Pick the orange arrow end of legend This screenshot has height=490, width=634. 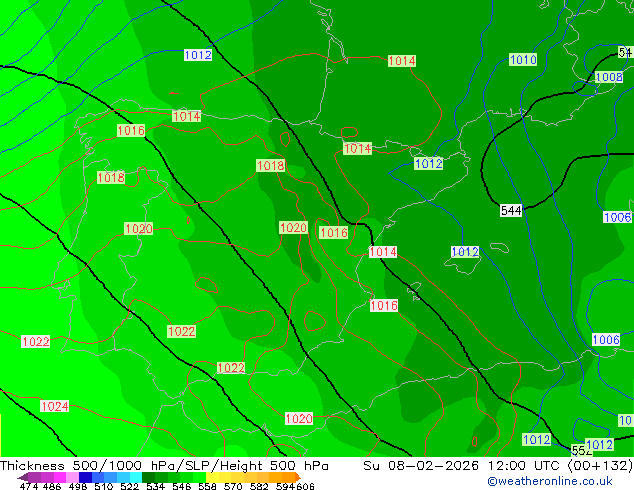(x=298, y=477)
